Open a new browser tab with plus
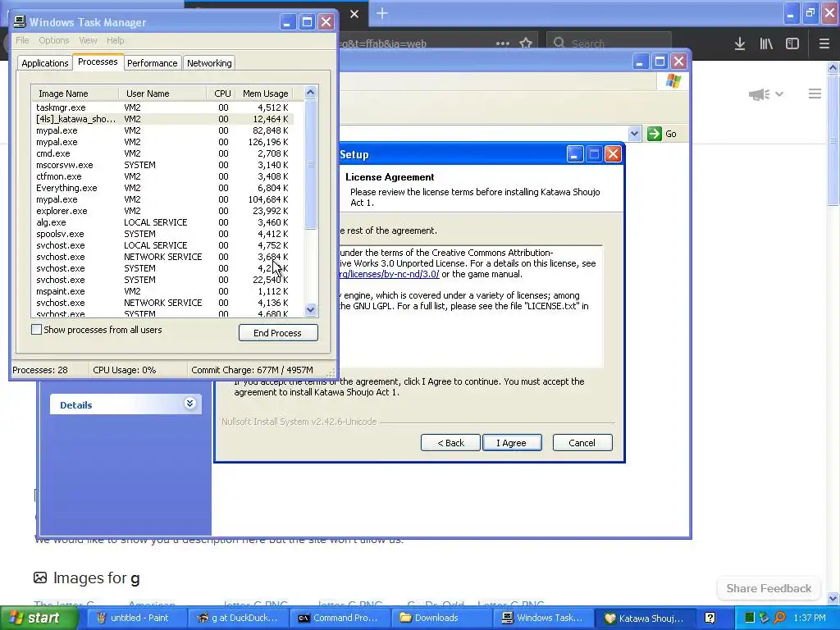Screen dimensions: 840x630 382,13
